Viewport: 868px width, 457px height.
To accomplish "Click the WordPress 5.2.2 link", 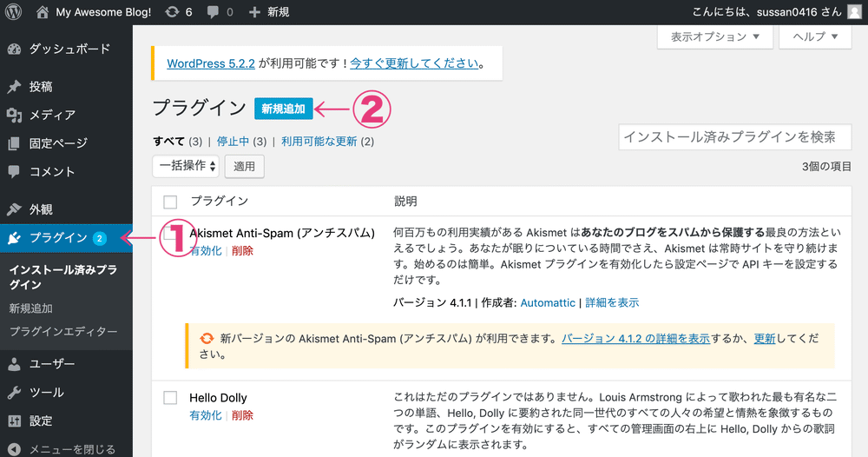I will tap(211, 63).
